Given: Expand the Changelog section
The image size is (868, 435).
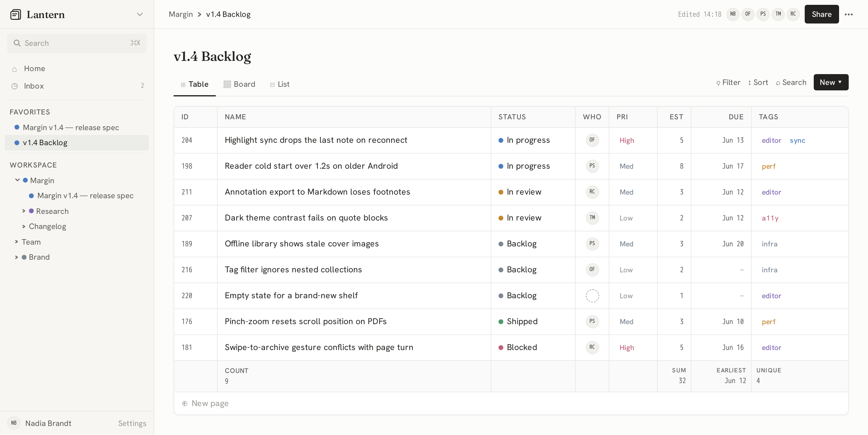Looking at the screenshot, I should tap(24, 227).
